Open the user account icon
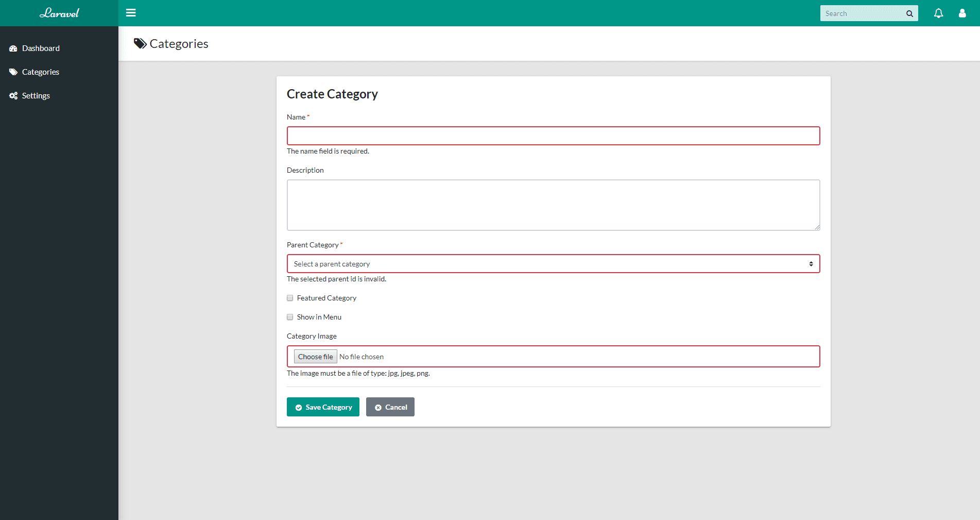Image resolution: width=980 pixels, height=520 pixels. (x=962, y=13)
